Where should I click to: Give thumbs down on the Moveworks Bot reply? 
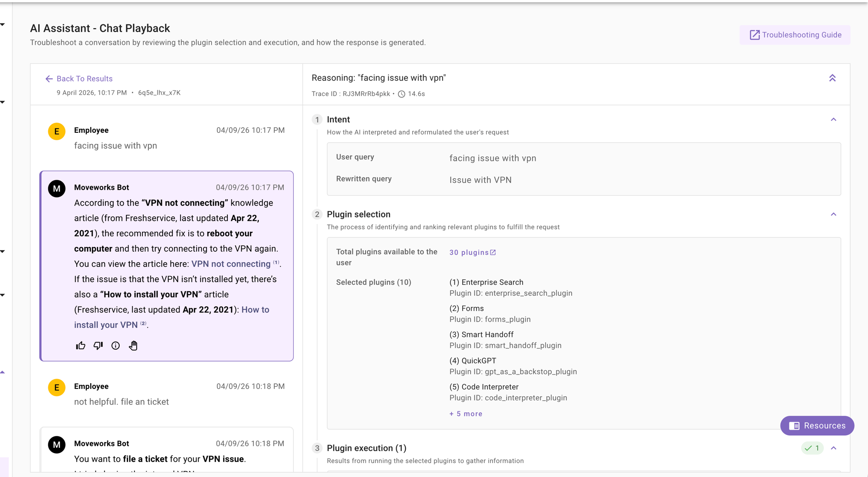point(98,345)
